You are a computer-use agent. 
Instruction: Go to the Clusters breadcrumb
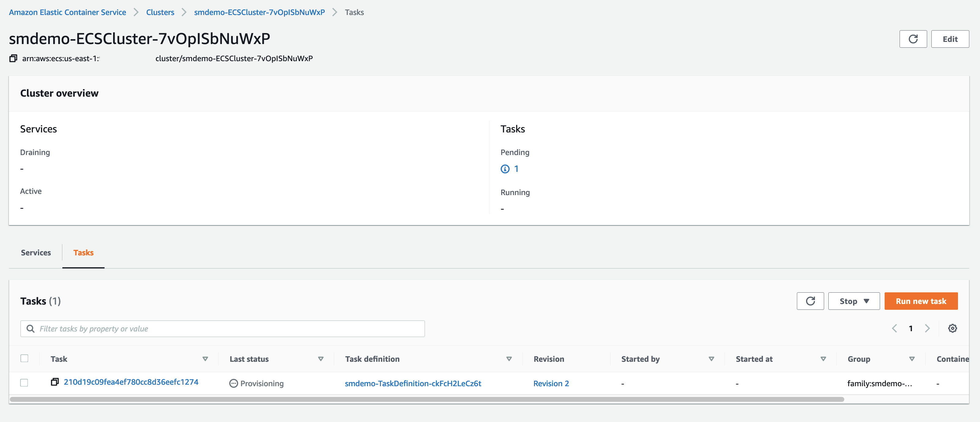(160, 12)
